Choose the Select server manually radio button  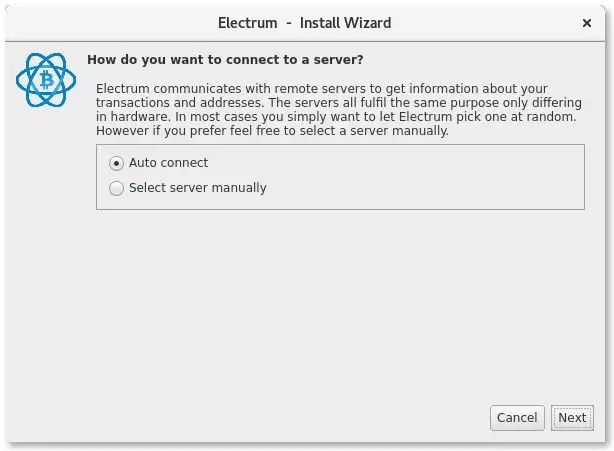[117, 188]
